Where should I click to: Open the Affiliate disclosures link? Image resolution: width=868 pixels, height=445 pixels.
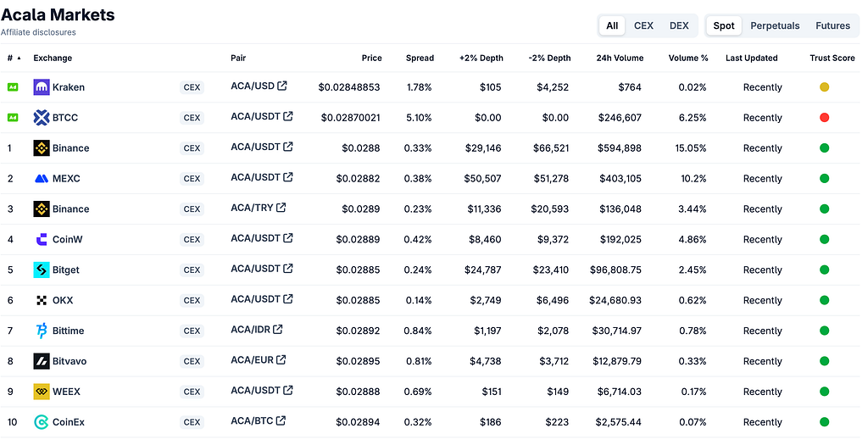pyautogui.click(x=38, y=32)
